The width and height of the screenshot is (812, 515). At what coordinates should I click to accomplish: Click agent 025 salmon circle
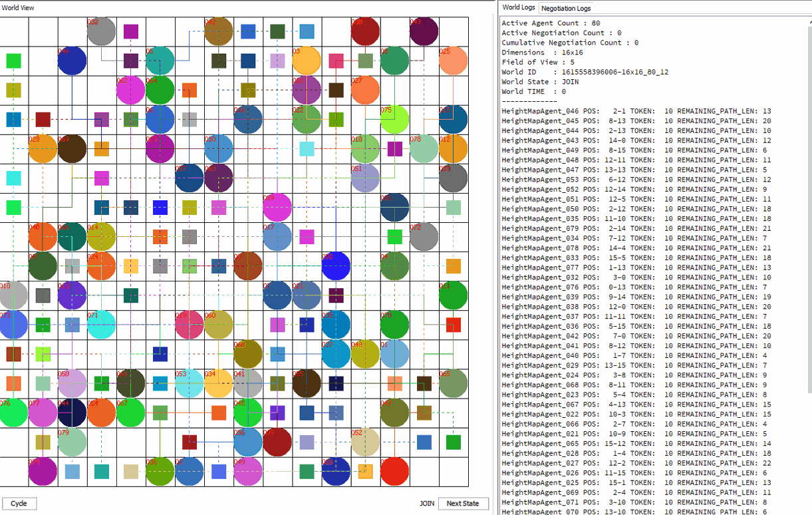pos(453,61)
